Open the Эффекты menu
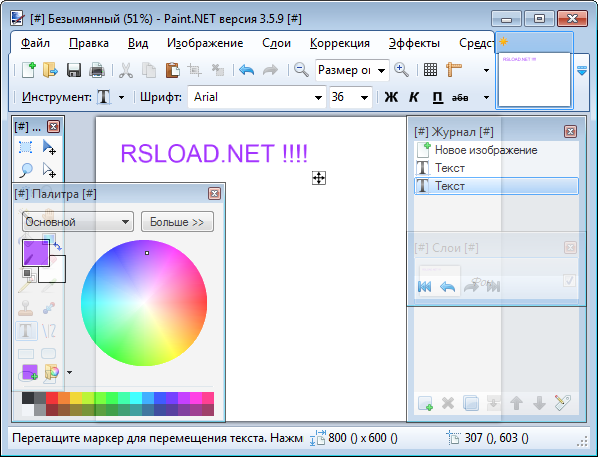 tap(414, 43)
